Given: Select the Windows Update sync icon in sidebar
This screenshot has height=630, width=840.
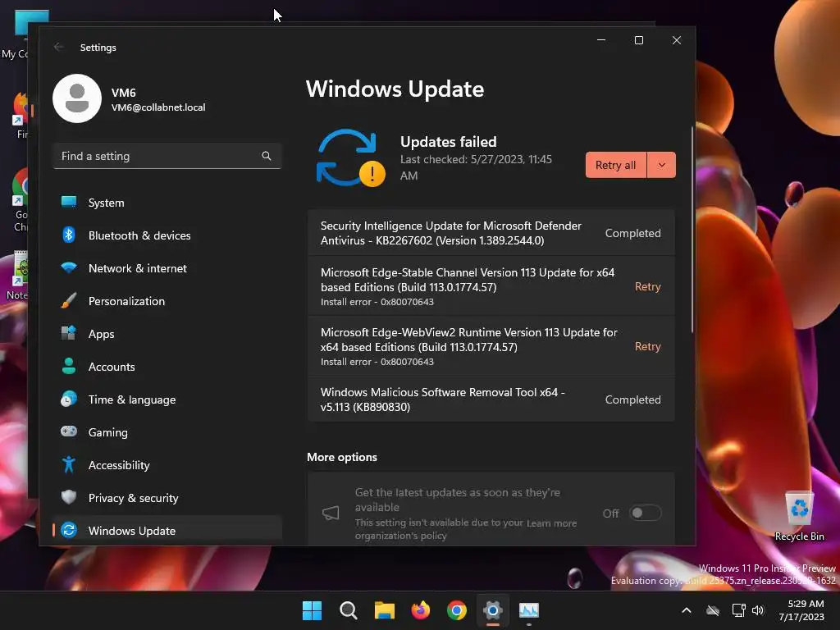Looking at the screenshot, I should 69,530.
